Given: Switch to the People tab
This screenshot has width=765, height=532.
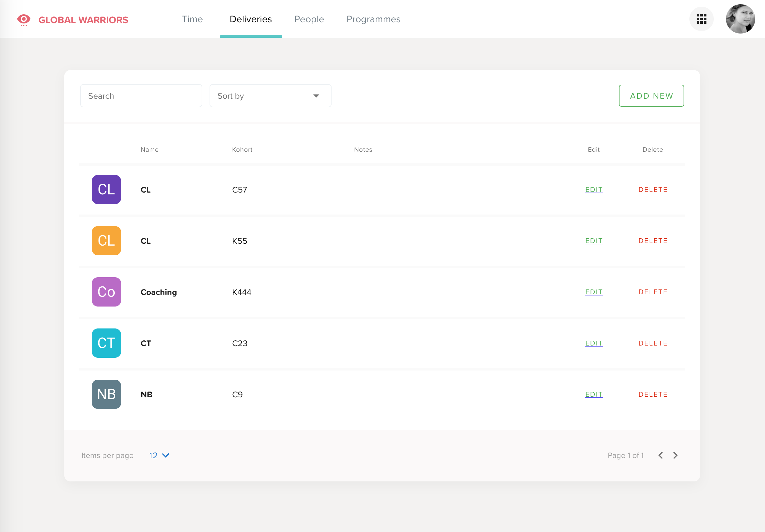Looking at the screenshot, I should coord(309,19).
